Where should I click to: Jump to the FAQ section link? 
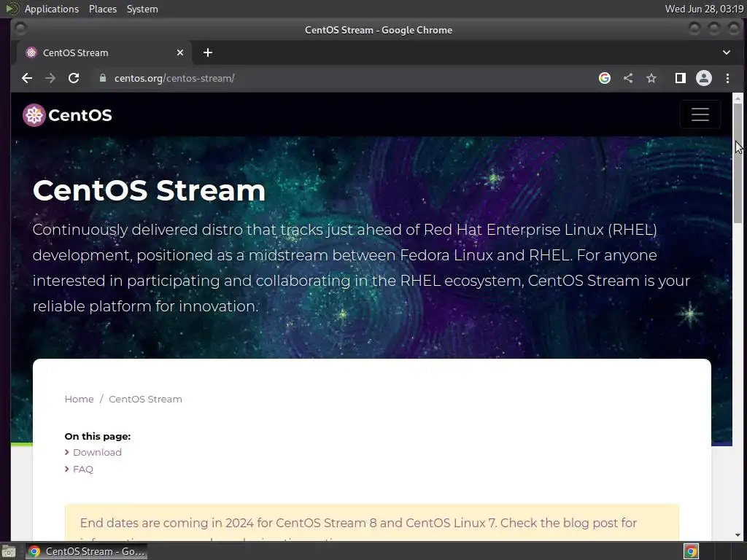pyautogui.click(x=83, y=470)
